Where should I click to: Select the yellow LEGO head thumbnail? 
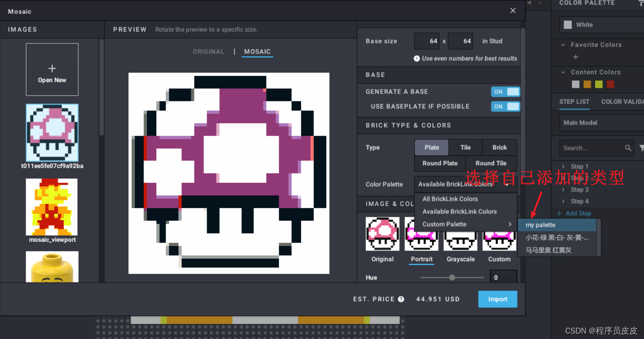52,267
